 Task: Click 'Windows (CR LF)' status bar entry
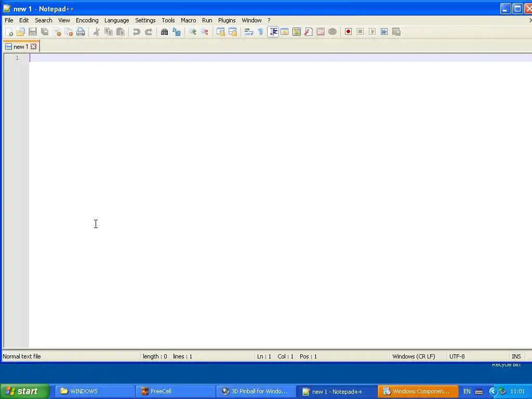coord(414,356)
